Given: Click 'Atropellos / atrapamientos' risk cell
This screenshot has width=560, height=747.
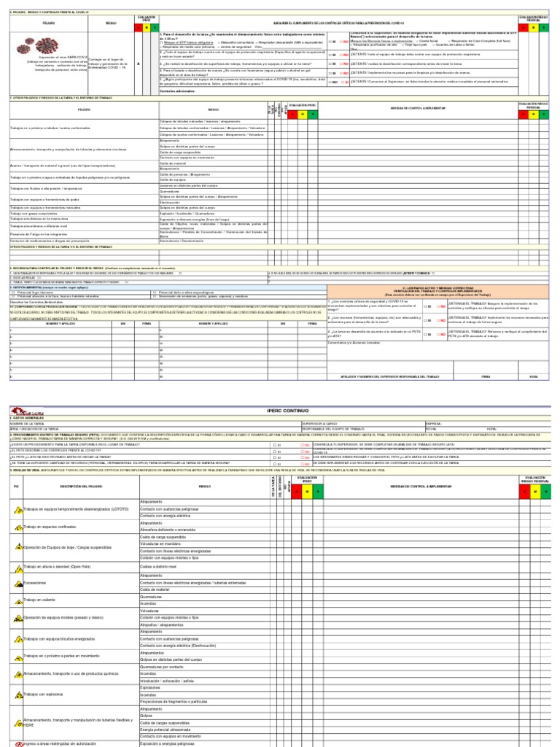Looking at the screenshot, I should coord(205,625).
